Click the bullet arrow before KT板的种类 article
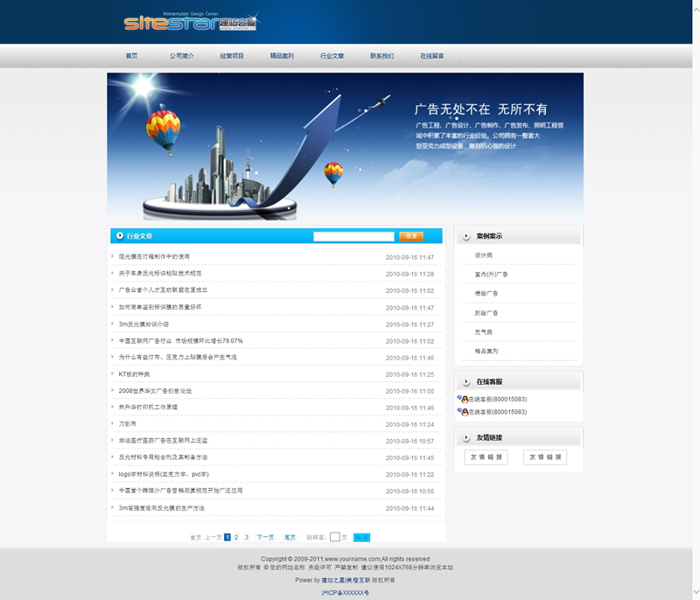 click(x=113, y=374)
